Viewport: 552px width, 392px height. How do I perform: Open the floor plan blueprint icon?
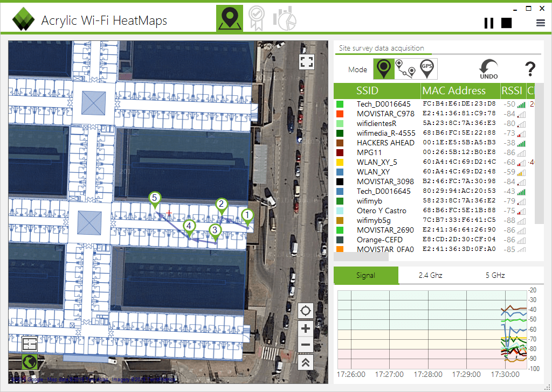pyautogui.click(x=30, y=344)
